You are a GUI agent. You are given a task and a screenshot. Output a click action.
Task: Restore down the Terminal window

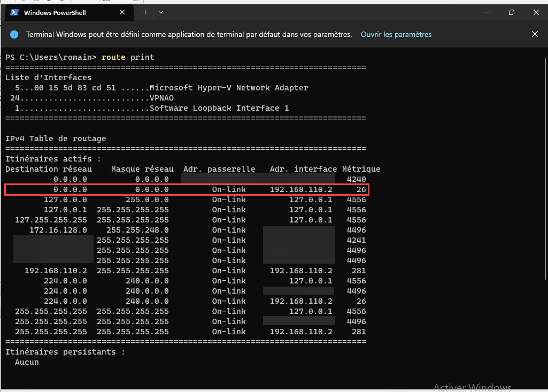pyautogui.click(x=511, y=12)
